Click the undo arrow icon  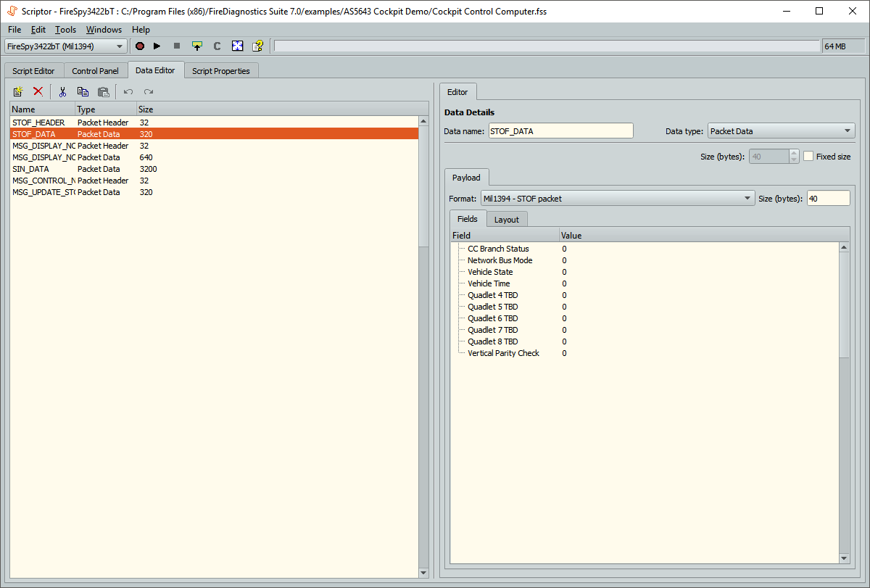(x=128, y=91)
